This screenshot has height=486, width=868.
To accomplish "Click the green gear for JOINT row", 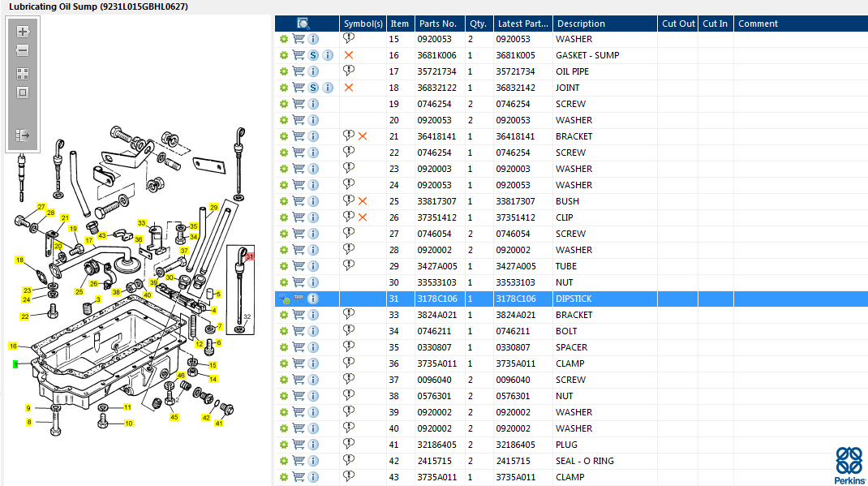I will coord(284,88).
